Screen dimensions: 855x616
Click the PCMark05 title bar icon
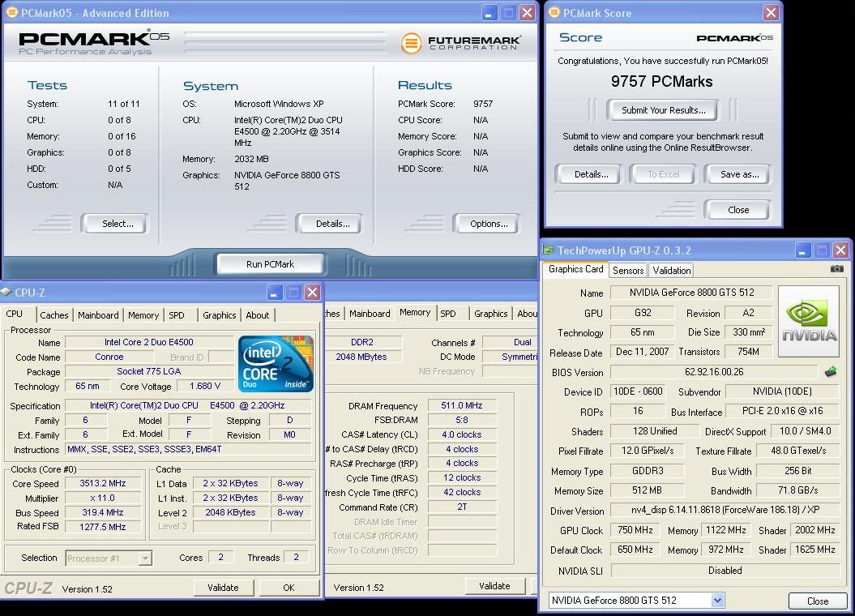[11, 12]
